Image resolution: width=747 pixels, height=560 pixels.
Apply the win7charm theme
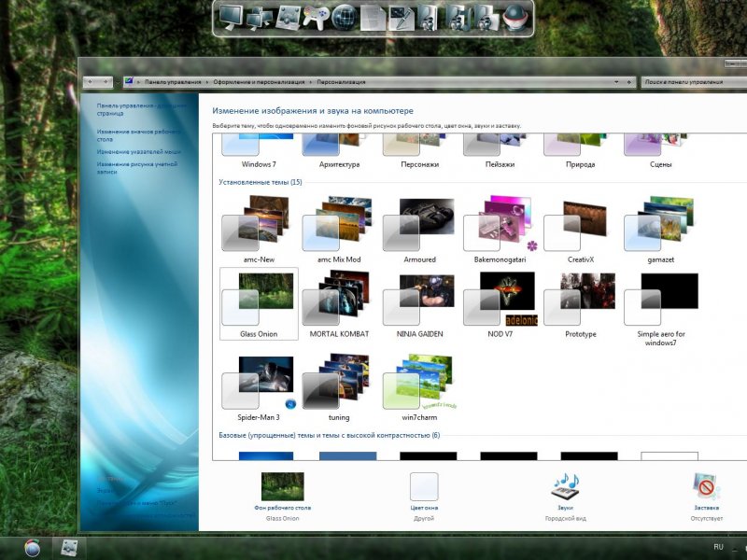click(x=419, y=387)
